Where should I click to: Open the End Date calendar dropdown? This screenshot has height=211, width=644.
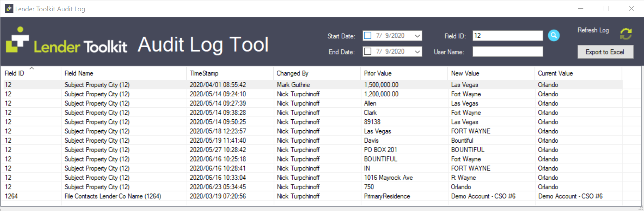417,52
